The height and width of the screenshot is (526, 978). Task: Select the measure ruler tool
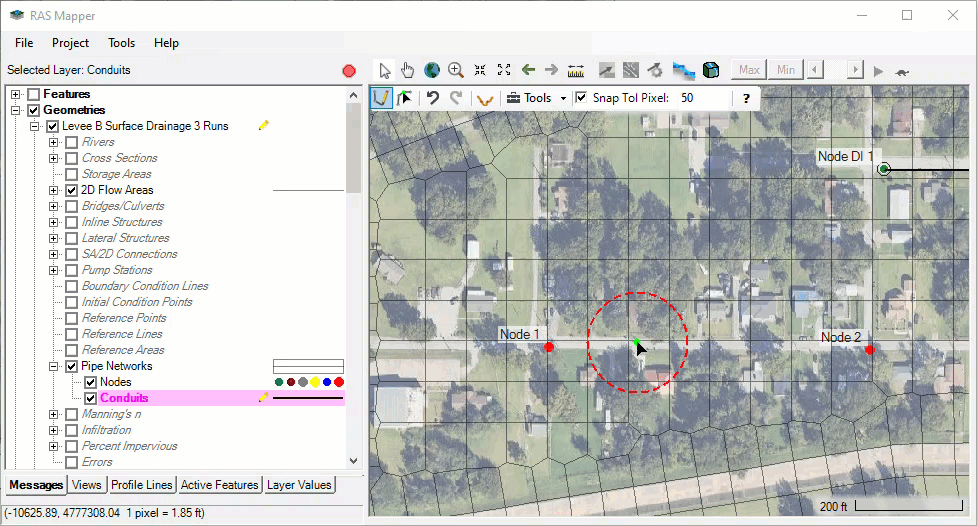pos(576,70)
